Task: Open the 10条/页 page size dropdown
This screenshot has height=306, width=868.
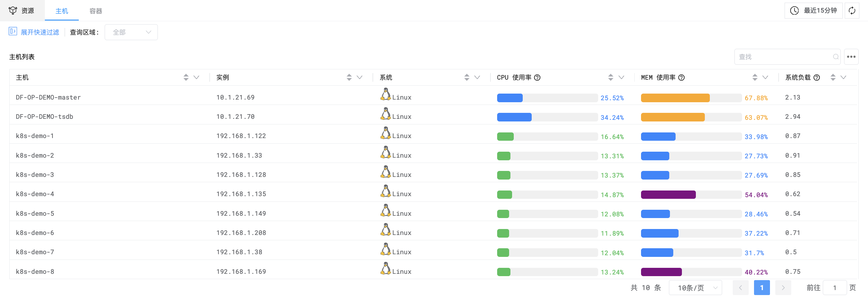Action: tap(695, 287)
